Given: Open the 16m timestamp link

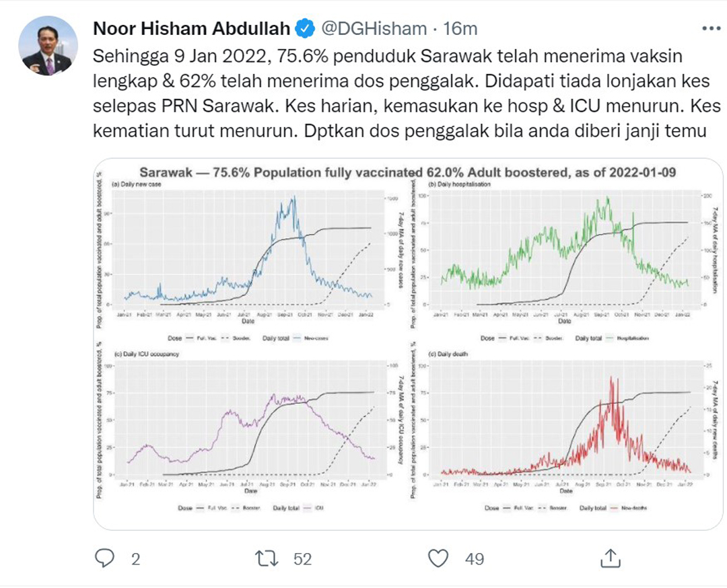Looking at the screenshot, I should pos(460,29).
